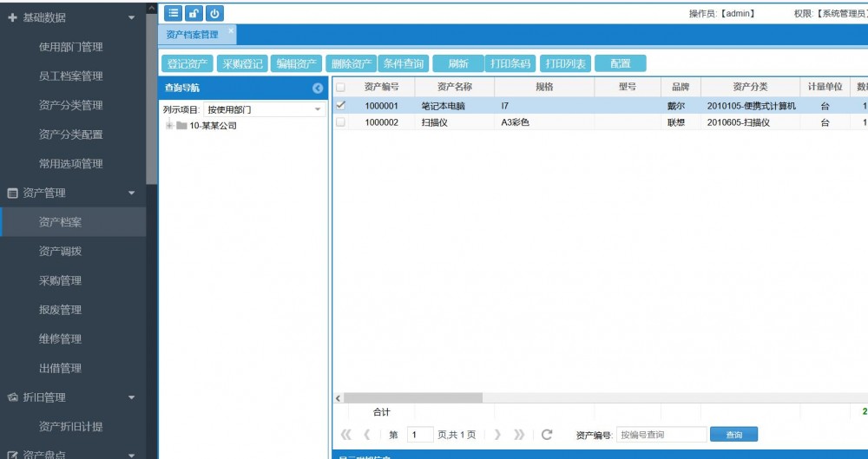Sort by 资产编号 column header
Screen dimensions: 868x459
pos(381,87)
